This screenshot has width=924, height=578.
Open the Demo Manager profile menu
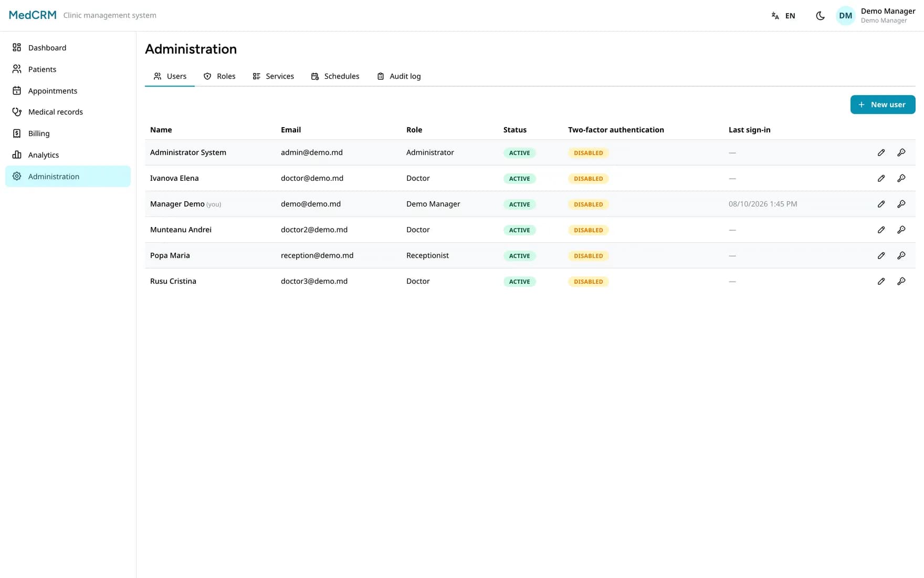pyautogui.click(x=876, y=16)
